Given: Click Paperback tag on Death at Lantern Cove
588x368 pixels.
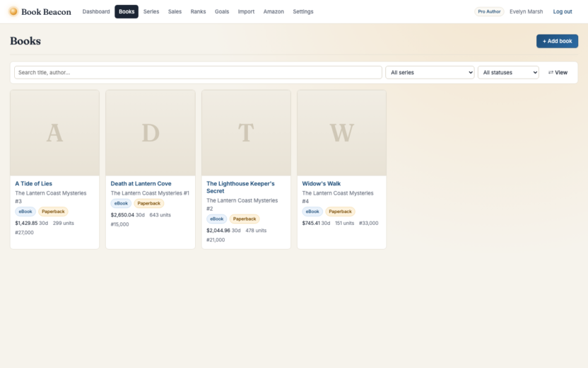Looking at the screenshot, I should (149, 203).
